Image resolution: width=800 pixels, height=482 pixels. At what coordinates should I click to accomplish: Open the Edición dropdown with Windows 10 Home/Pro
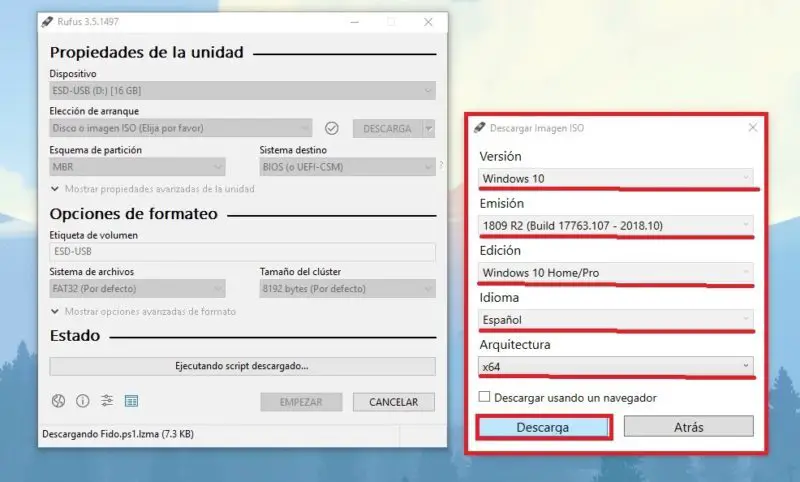point(616,272)
